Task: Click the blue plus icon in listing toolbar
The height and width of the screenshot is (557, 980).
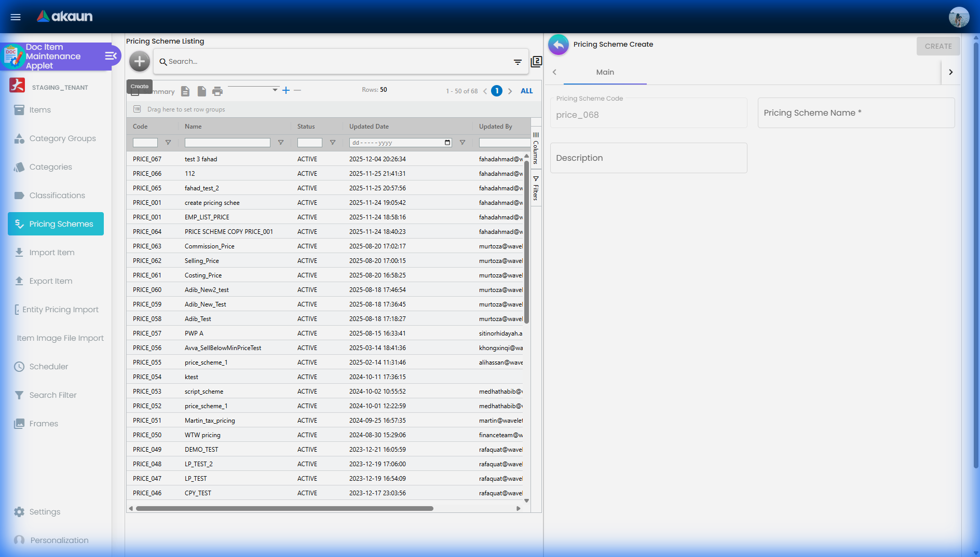Action: click(286, 90)
